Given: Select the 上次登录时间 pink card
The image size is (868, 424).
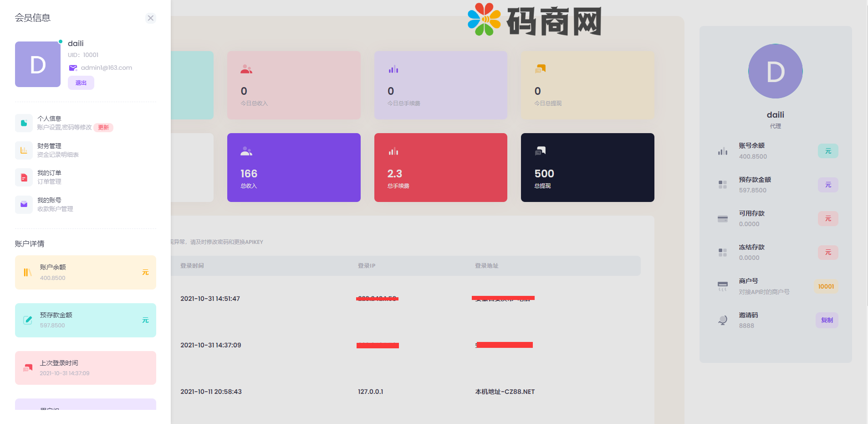Looking at the screenshot, I should [x=86, y=368].
